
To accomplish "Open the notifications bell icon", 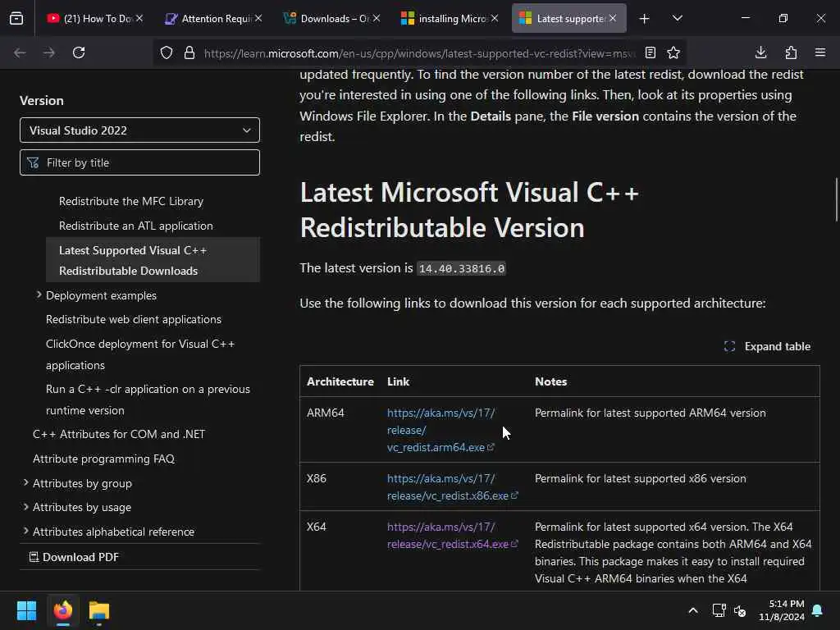I will point(818,610).
